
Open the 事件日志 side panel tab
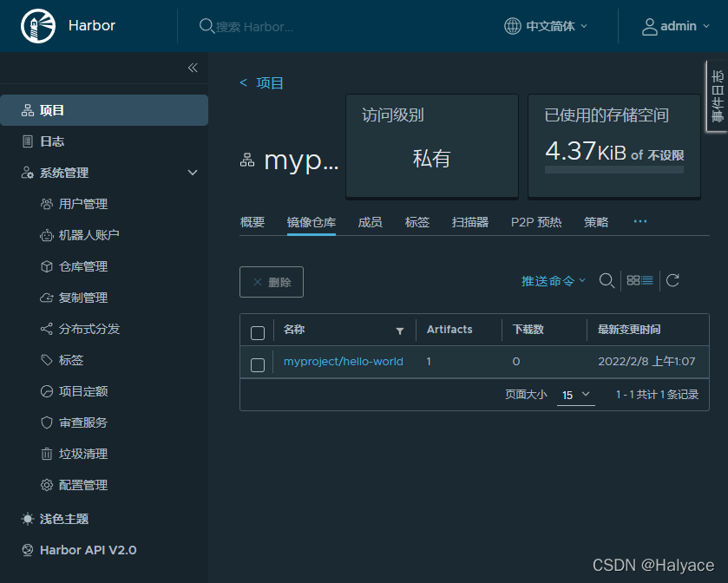point(718,96)
